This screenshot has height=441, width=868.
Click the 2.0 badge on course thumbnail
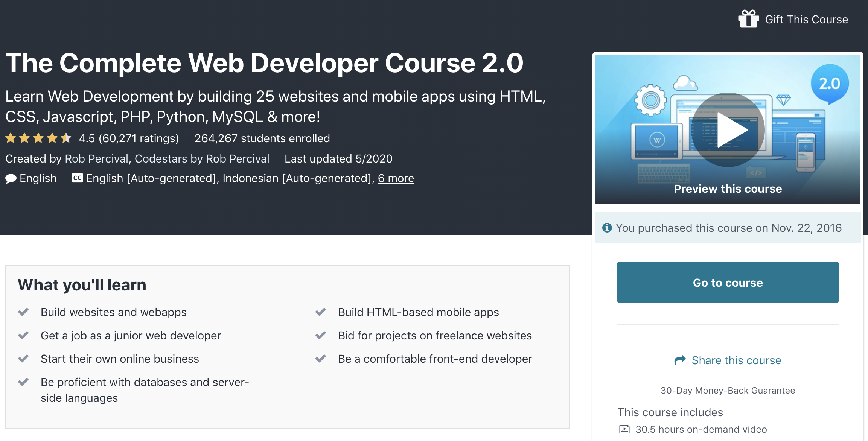(830, 84)
